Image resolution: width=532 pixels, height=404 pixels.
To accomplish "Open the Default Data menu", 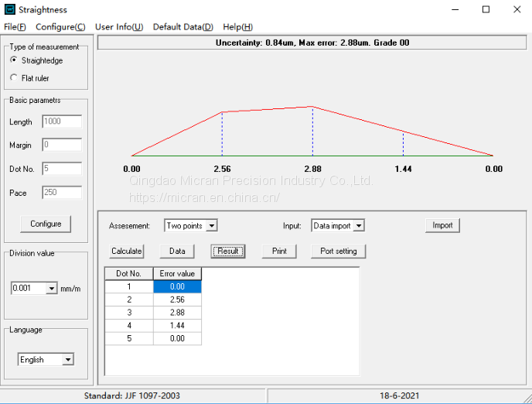I will (x=182, y=27).
